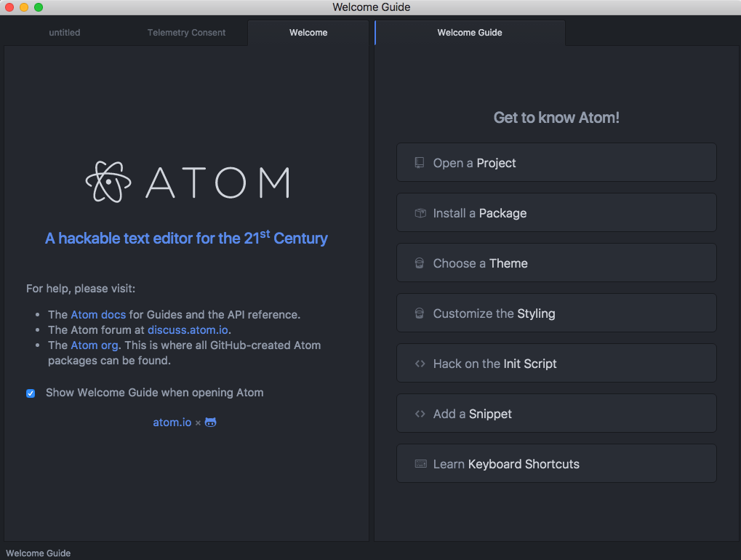Expand the Choose a Theme section
The height and width of the screenshot is (560, 741).
[556, 263]
